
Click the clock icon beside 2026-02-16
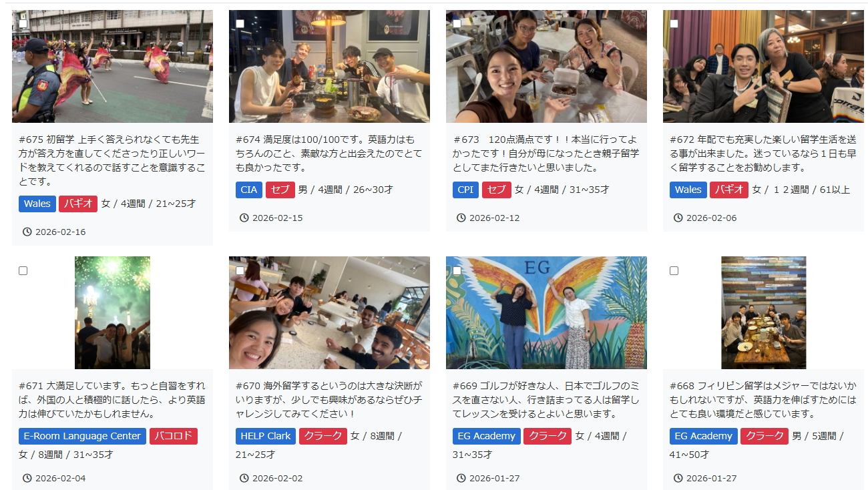point(27,232)
